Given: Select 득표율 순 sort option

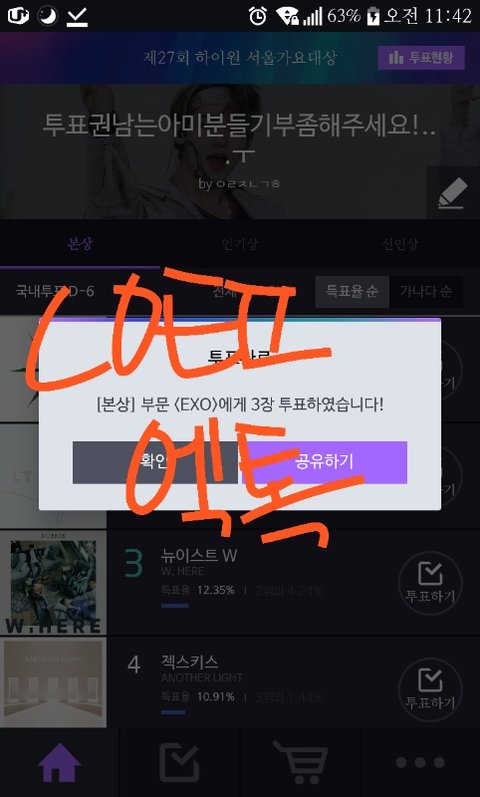Looking at the screenshot, I should 352,292.
